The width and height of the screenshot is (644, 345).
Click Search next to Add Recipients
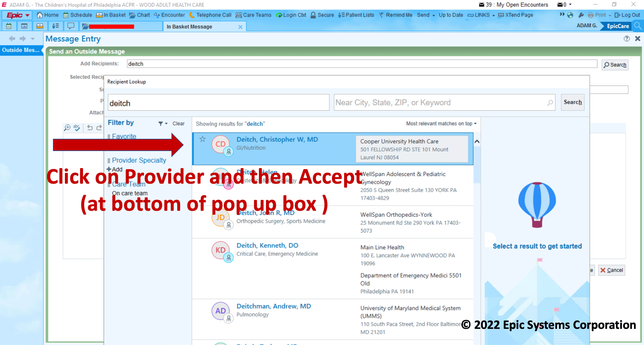point(615,65)
